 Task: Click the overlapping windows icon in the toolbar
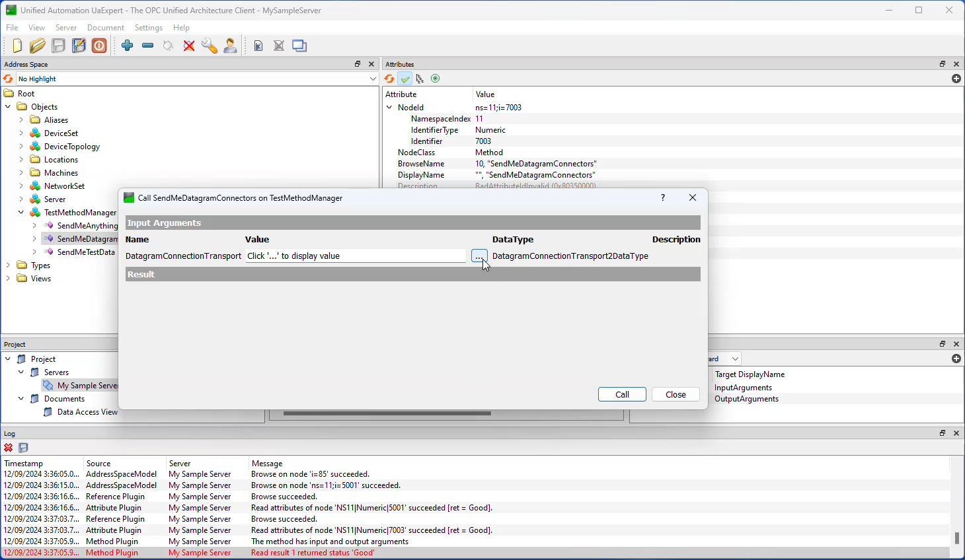tap(299, 46)
